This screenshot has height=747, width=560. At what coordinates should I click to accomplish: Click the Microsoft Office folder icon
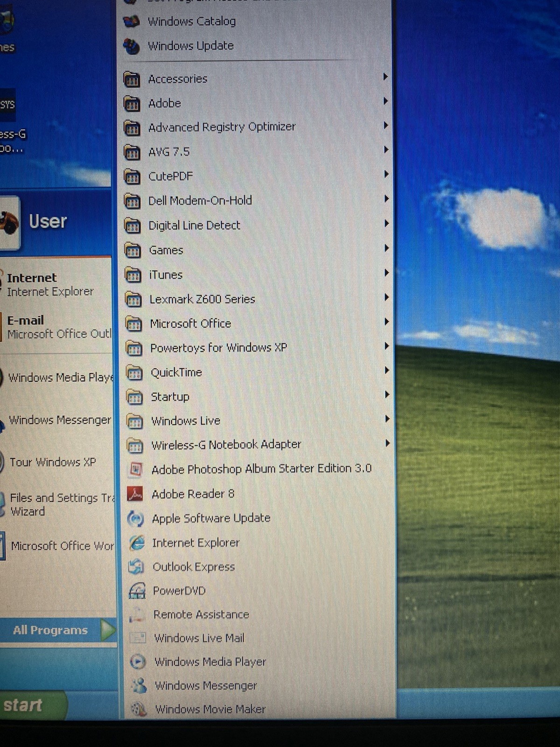[134, 324]
